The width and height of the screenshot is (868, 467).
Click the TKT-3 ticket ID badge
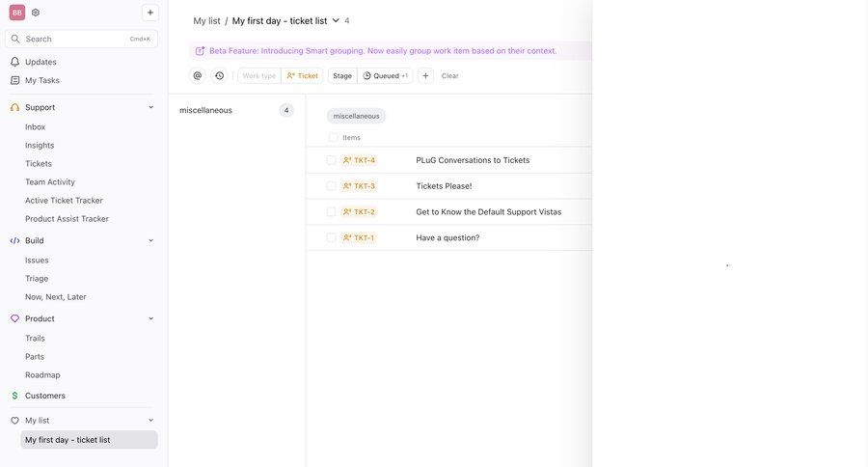coord(359,186)
